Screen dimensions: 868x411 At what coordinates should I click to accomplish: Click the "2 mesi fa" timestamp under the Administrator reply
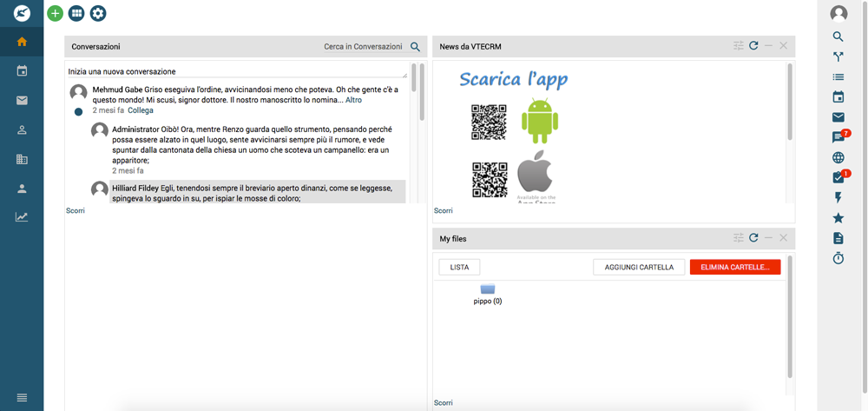click(x=128, y=170)
